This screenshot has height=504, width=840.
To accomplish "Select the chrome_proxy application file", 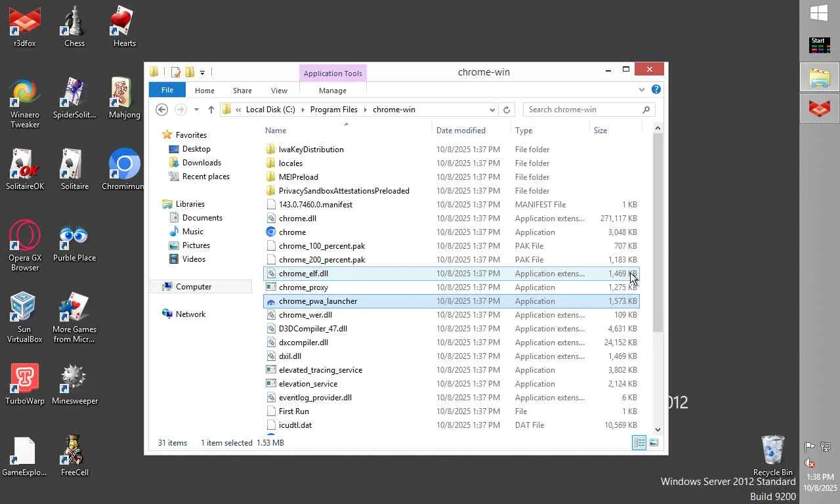I will point(451,287).
